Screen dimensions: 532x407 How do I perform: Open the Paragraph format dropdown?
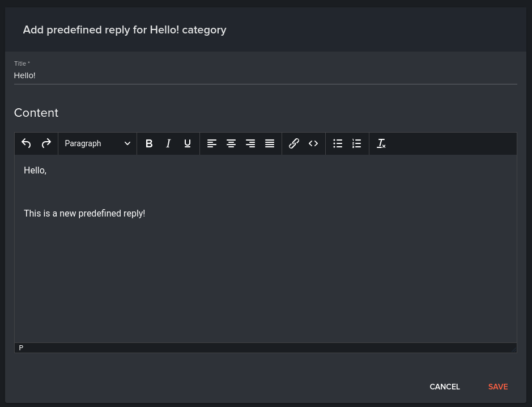click(97, 143)
